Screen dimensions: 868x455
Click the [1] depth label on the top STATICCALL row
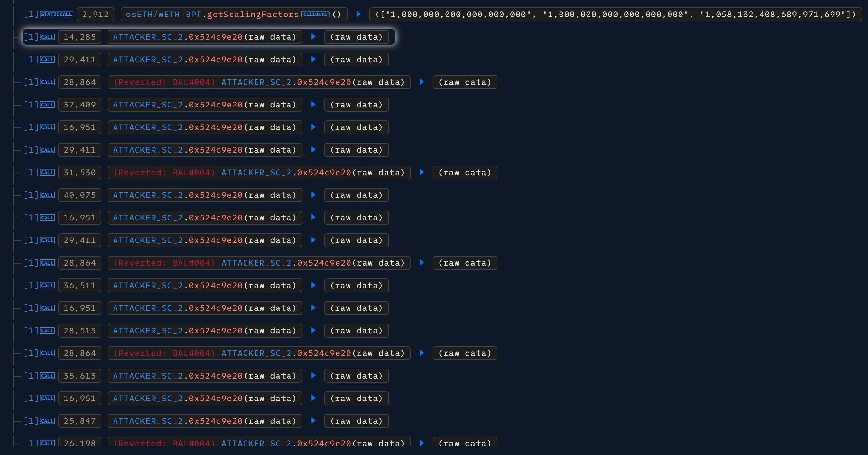point(30,14)
